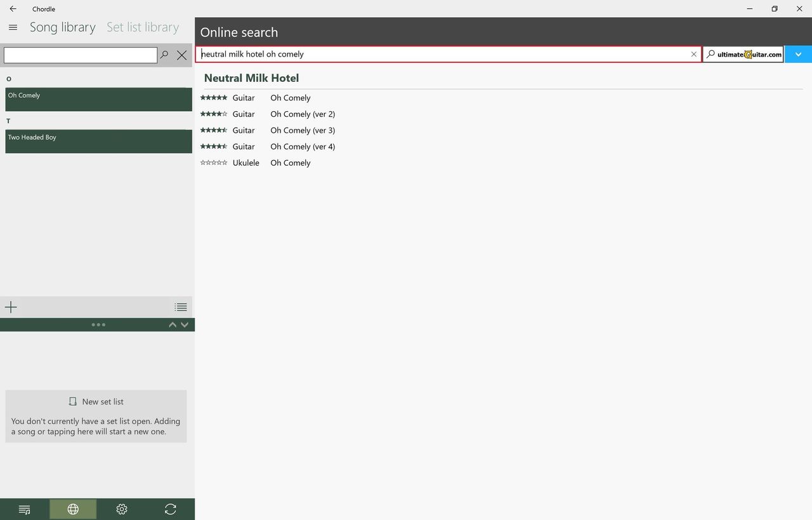This screenshot has height=520, width=812.
Task: Switch to the Song library tab
Action: [63, 27]
